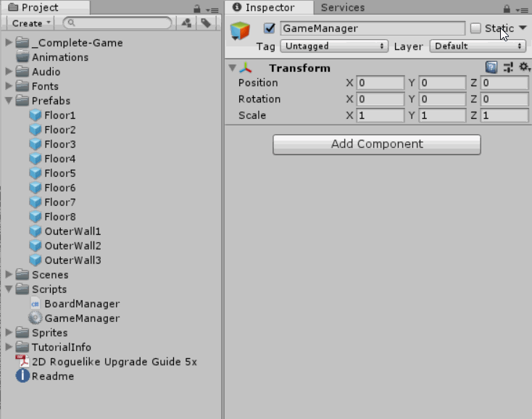
Task: Select the Readme asset name
Action: pyautogui.click(x=53, y=376)
